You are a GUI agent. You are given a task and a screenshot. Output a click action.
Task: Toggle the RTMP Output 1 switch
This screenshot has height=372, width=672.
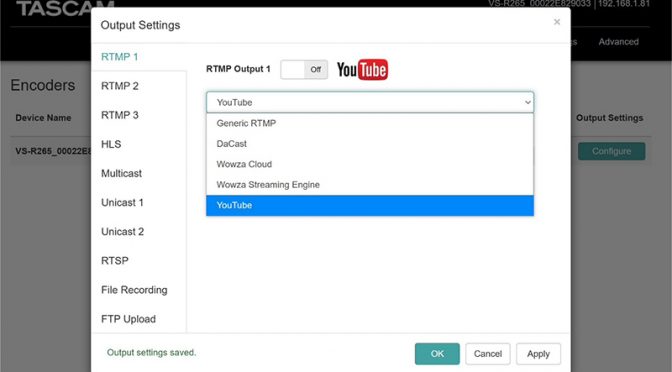(x=304, y=69)
